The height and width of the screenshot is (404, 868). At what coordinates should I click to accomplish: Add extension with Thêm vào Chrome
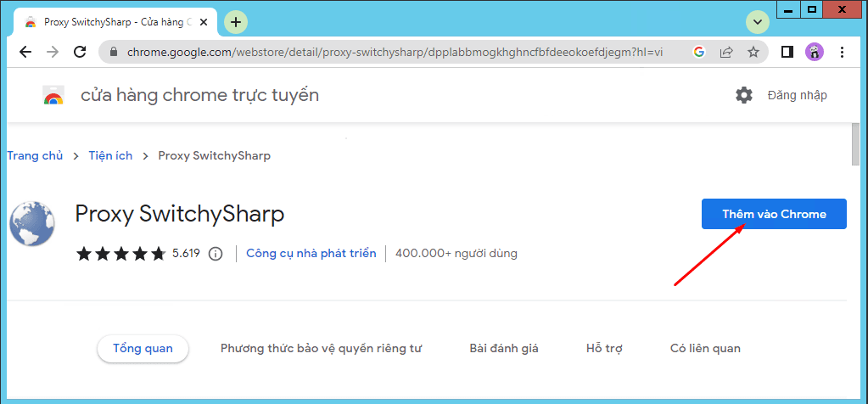(774, 214)
